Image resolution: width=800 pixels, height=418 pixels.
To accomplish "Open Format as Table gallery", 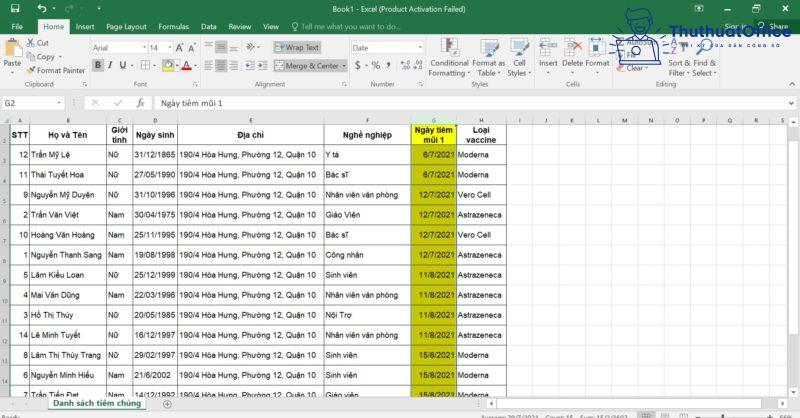I will coord(488,57).
